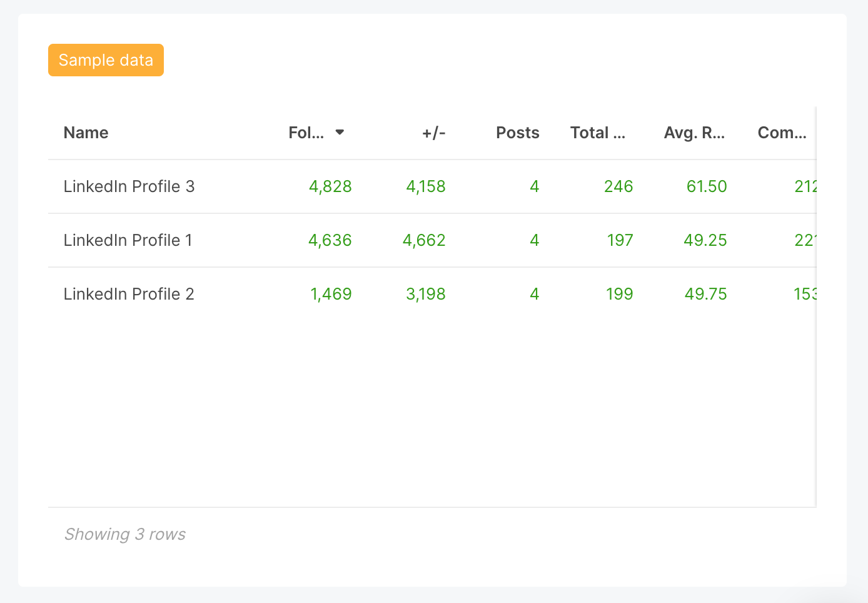868x603 pixels.
Task: Click the 246 total value for Profile 3
Action: [618, 186]
